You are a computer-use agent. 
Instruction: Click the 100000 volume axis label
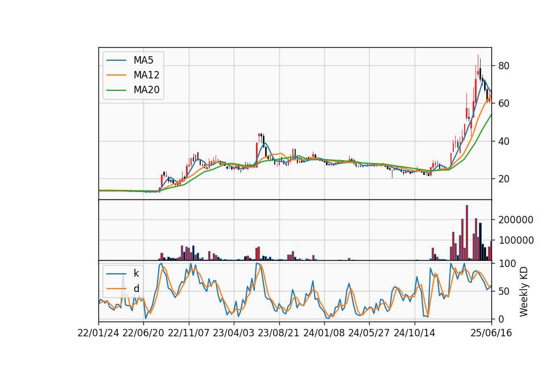(x=516, y=240)
